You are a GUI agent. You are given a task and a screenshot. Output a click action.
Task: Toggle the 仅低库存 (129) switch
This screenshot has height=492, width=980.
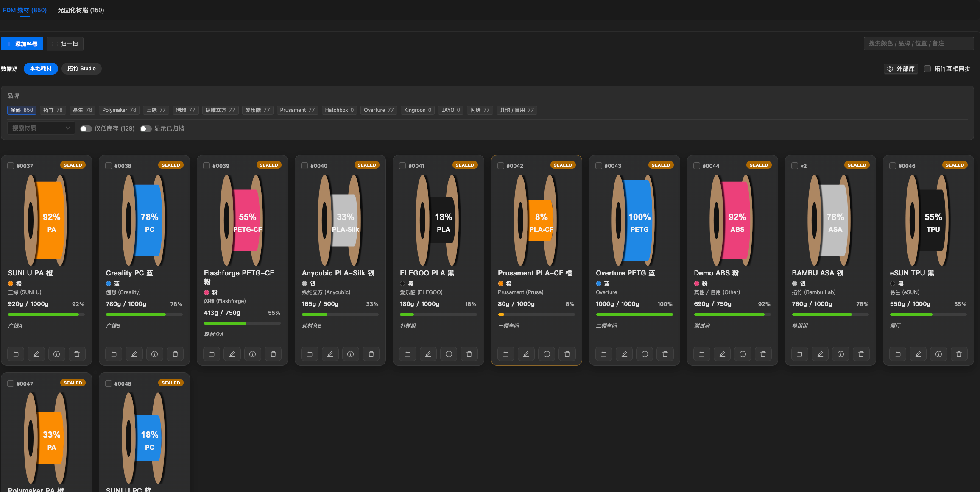click(86, 129)
